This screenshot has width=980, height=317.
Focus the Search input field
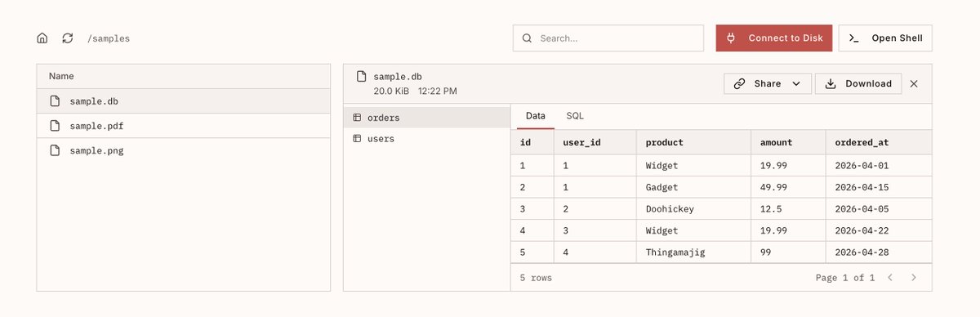608,38
